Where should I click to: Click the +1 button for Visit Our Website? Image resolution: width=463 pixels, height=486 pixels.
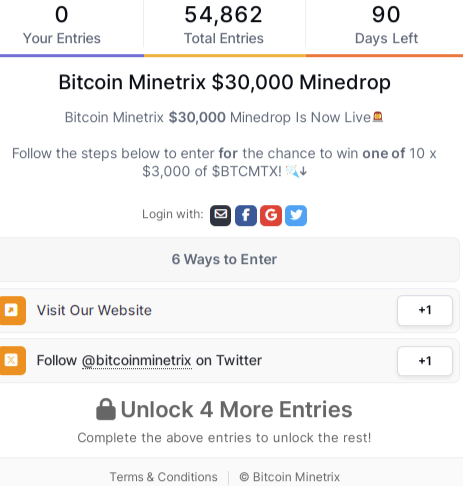coord(425,310)
